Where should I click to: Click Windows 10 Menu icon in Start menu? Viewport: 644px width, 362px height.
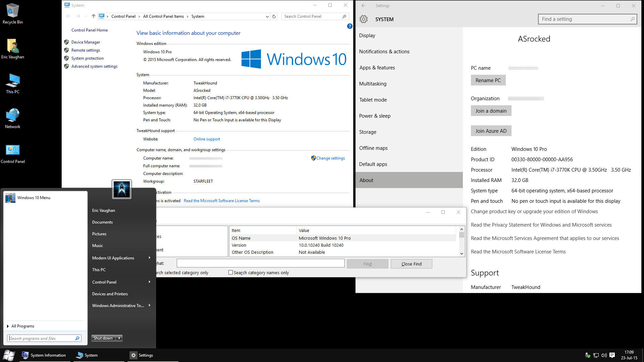[10, 198]
